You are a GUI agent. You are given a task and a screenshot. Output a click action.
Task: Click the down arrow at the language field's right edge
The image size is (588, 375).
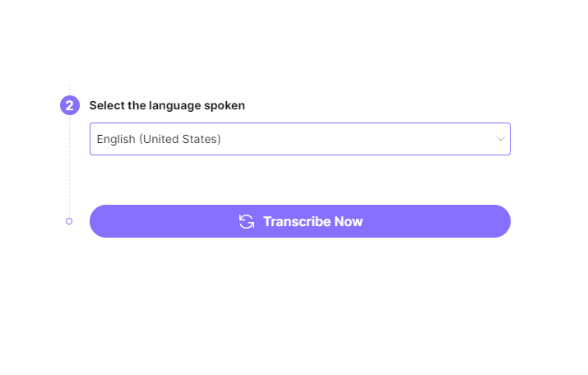tap(500, 139)
